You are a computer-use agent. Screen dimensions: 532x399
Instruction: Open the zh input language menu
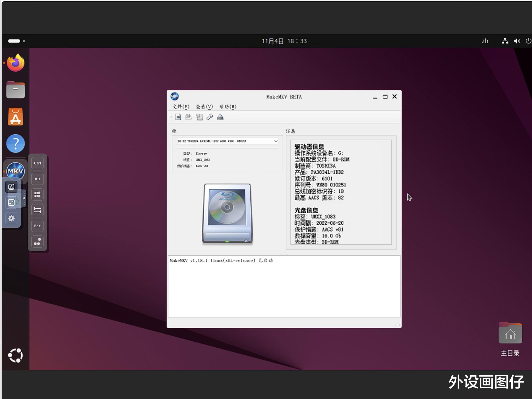[485, 41]
